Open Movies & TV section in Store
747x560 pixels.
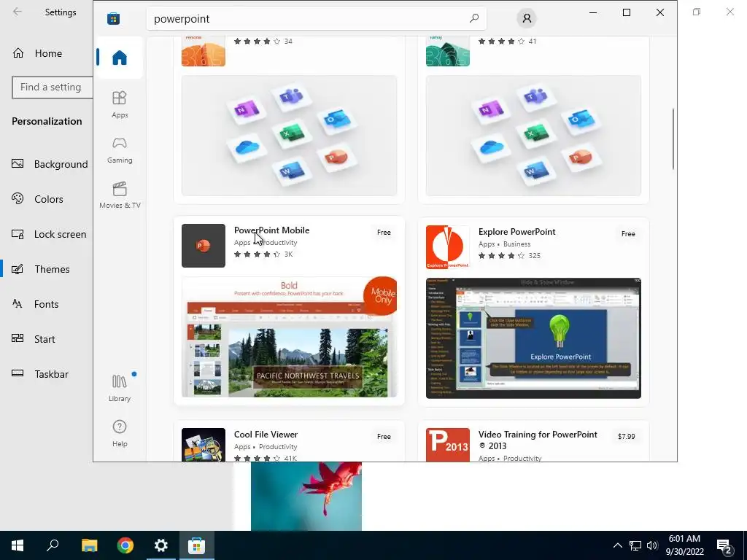pyautogui.click(x=120, y=195)
